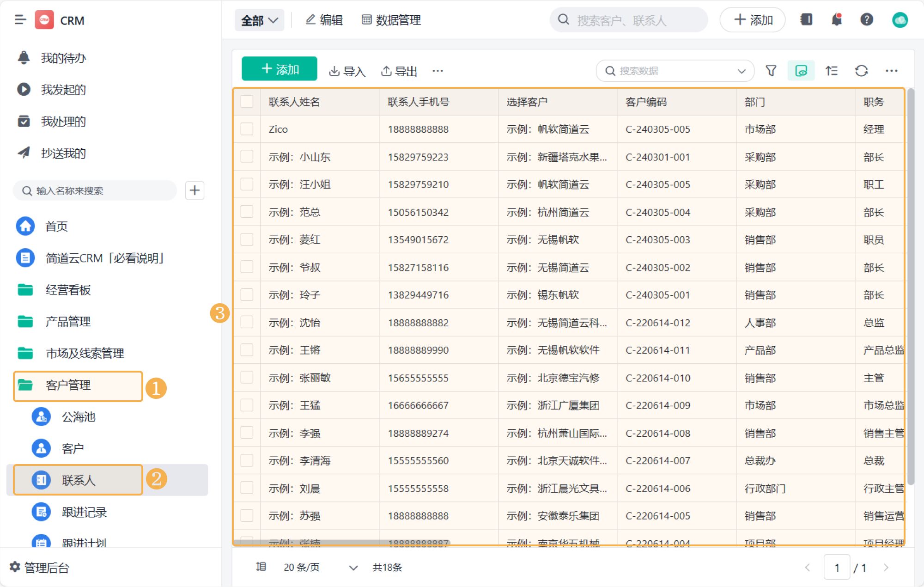Click the help question mark icon
Screen dimensions: 924x587
tap(867, 19)
